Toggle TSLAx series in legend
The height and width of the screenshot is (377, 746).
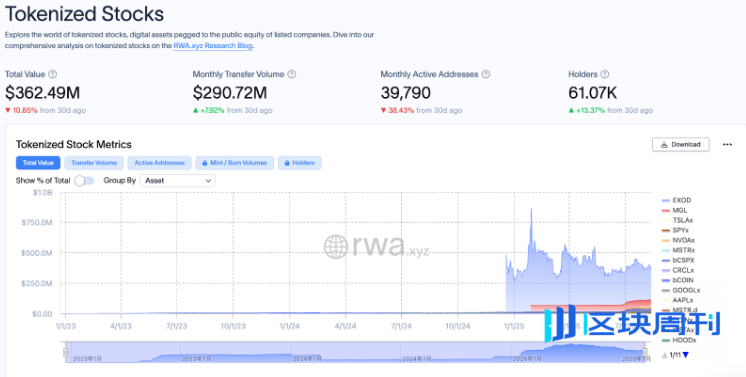677,220
